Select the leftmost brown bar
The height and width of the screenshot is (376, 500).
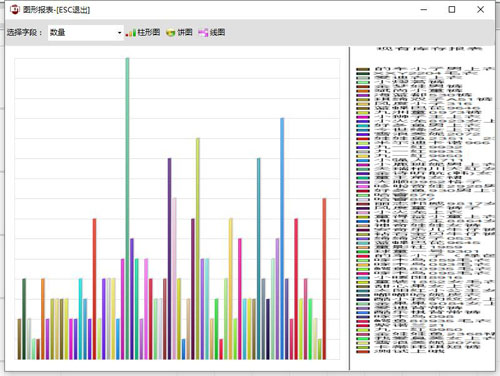click(19, 339)
